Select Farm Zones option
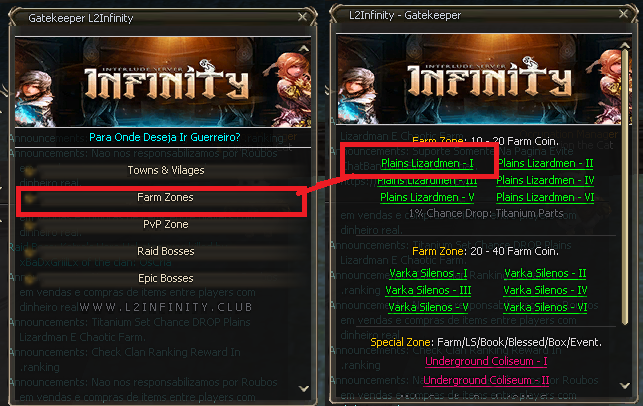643x406 pixels. [x=166, y=197]
